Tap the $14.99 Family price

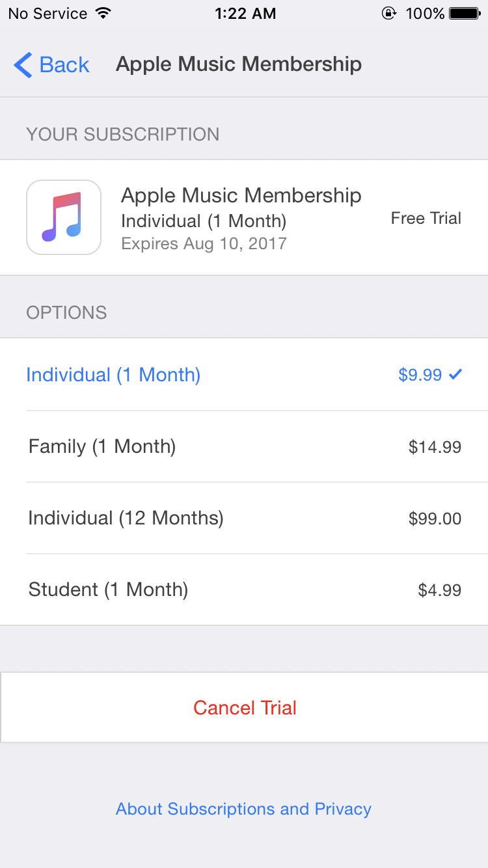tap(435, 447)
